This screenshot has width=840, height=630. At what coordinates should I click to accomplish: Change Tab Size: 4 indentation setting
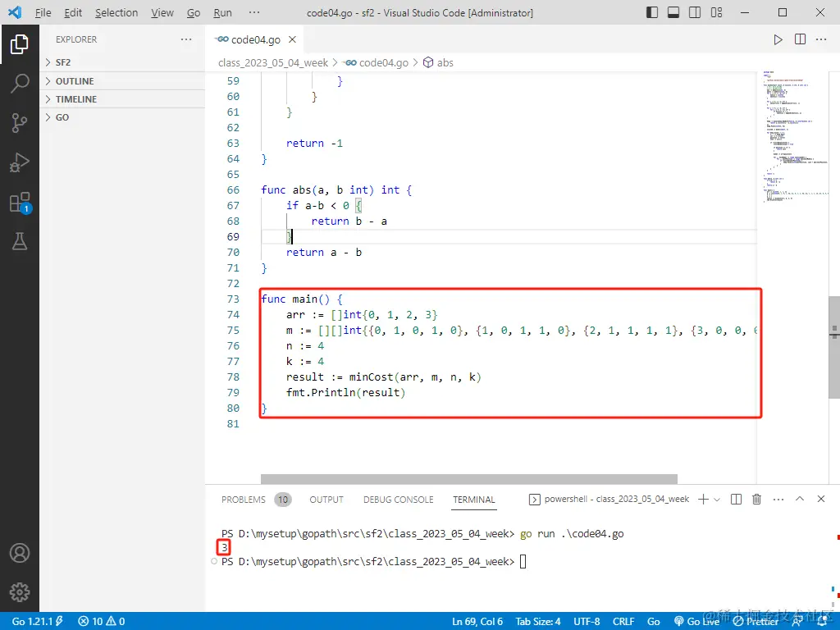click(538, 622)
